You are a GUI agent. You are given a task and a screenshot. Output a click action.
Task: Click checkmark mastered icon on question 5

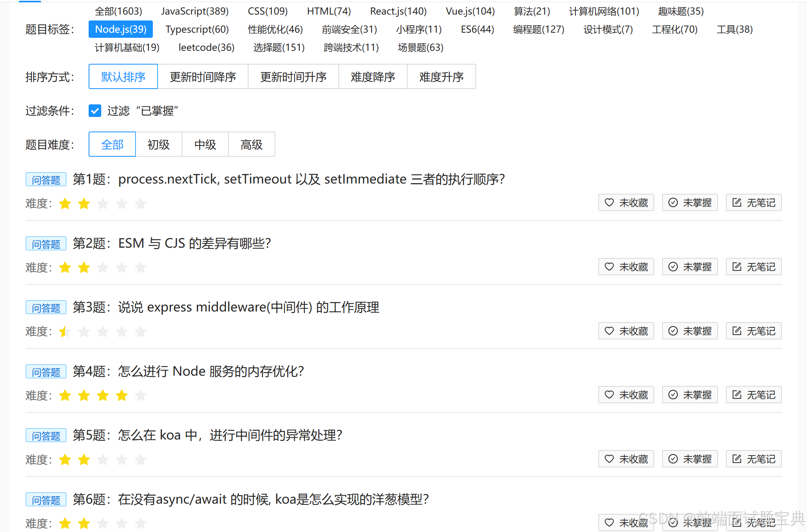tap(673, 459)
